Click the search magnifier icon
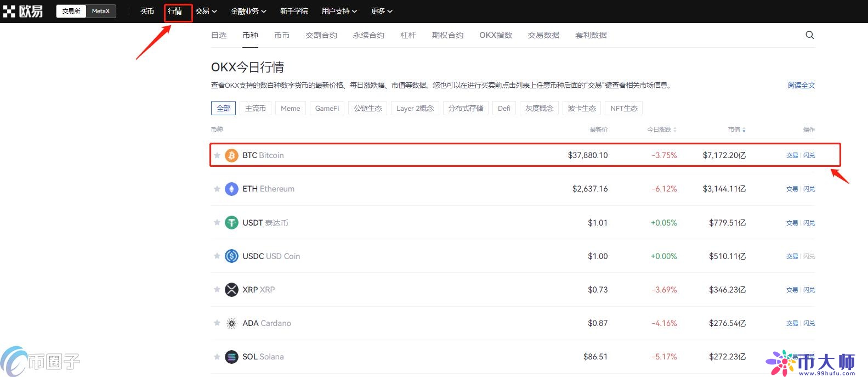The image size is (868, 377). click(809, 35)
